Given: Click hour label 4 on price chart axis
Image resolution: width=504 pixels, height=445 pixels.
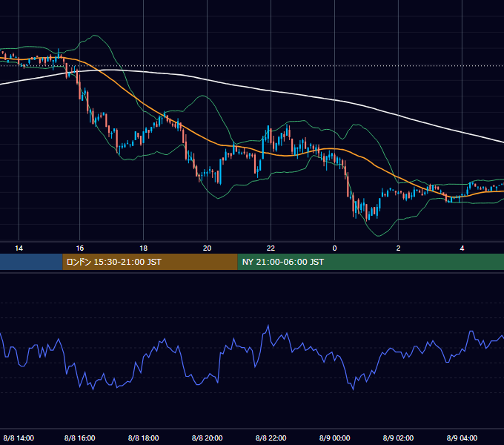Looking at the screenshot, I should [462, 248].
